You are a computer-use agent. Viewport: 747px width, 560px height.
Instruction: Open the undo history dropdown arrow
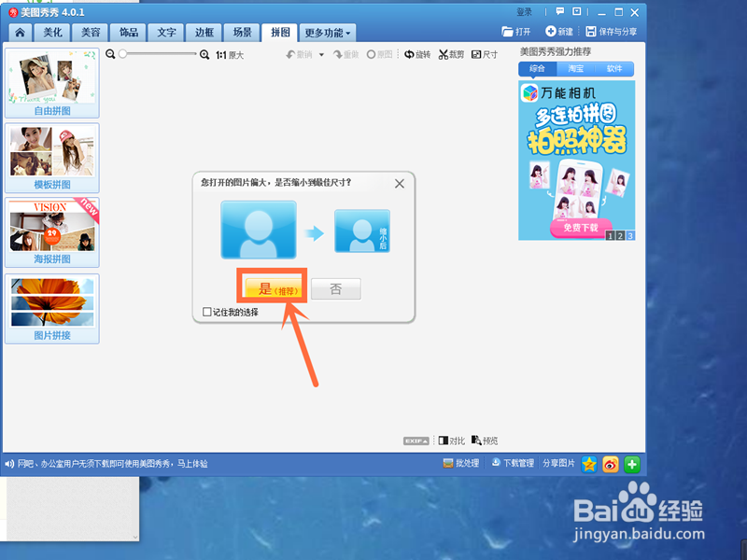(321, 55)
